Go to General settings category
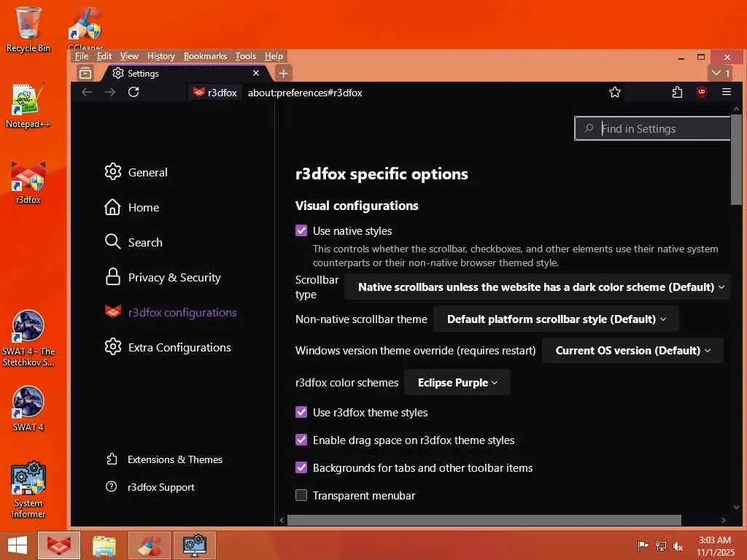 (x=136, y=172)
